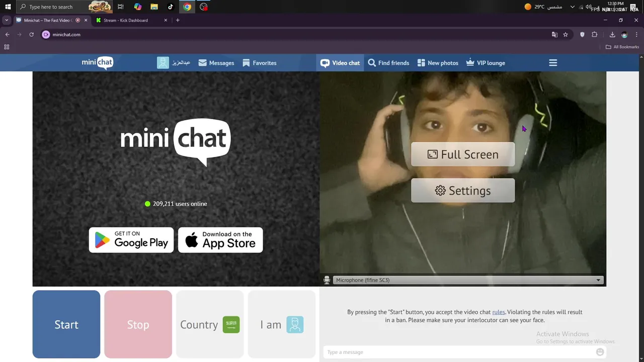Open the Windows Start menu
644x362 pixels.
point(8,7)
